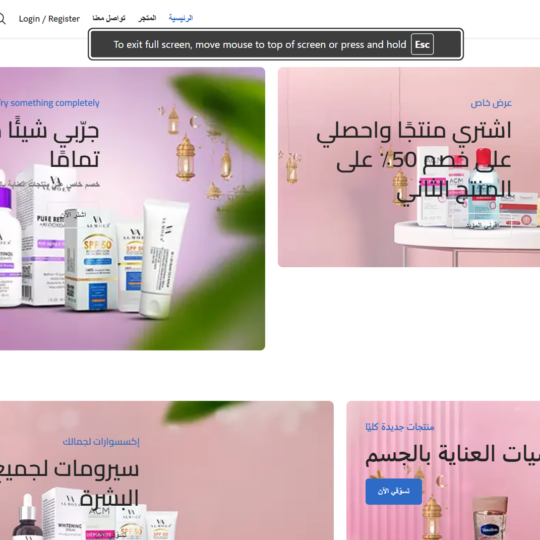540x540 pixels.
Task: Click the blue تسوّقي الآن button
Action: coord(394,491)
